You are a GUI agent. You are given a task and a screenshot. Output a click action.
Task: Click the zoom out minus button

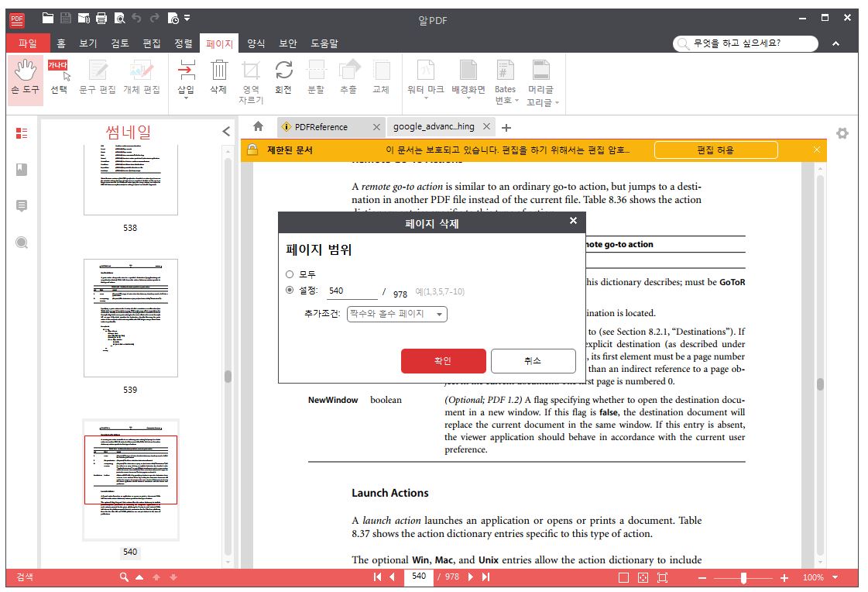(x=702, y=577)
